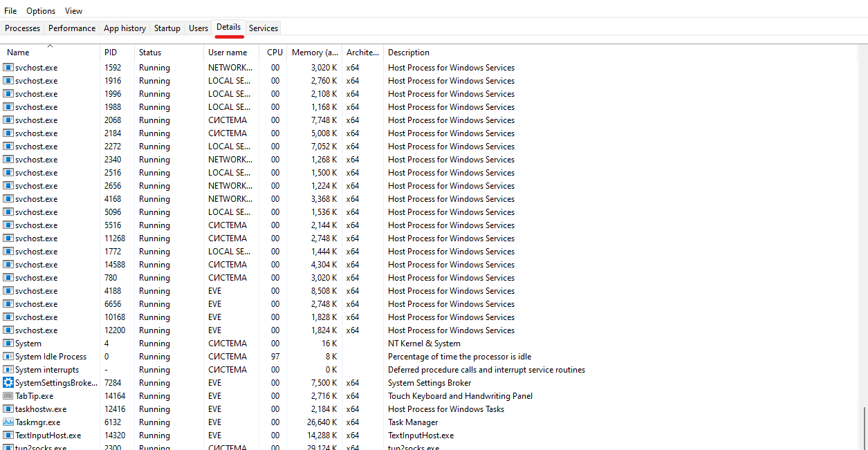The image size is (868, 450).
Task: Open the Options menu
Action: pyautogui.click(x=41, y=11)
